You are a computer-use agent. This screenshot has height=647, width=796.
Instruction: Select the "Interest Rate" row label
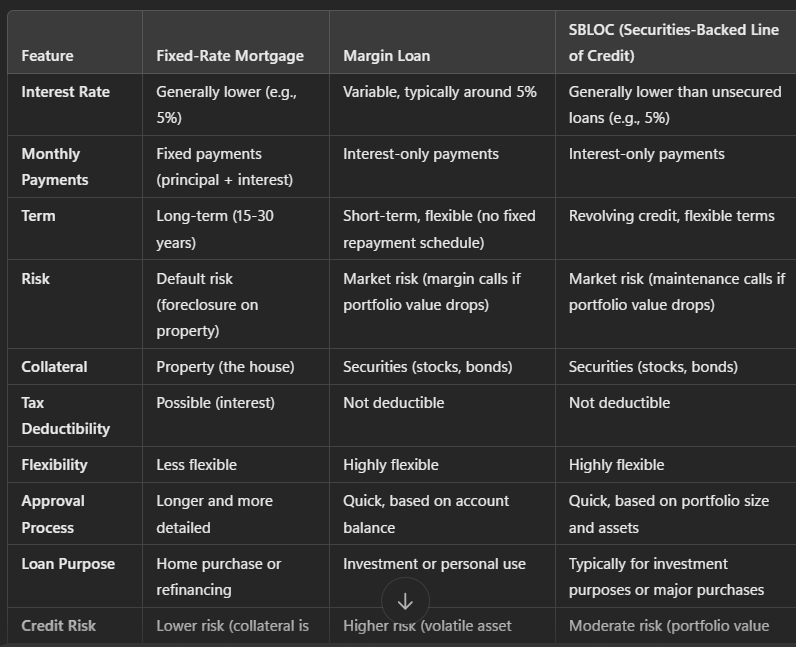click(66, 92)
